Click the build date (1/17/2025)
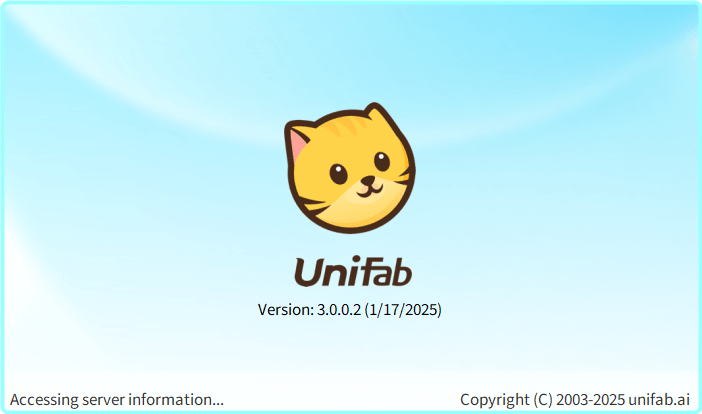 coord(403,310)
